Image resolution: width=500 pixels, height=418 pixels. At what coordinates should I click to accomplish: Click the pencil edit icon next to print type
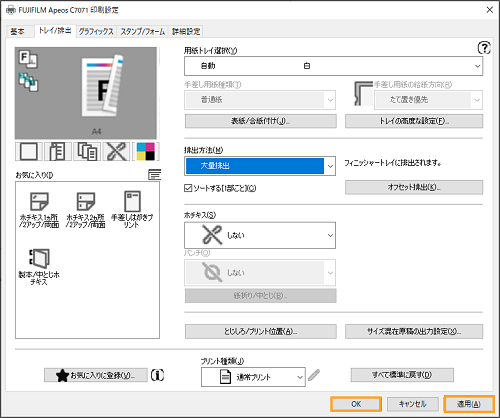click(314, 375)
